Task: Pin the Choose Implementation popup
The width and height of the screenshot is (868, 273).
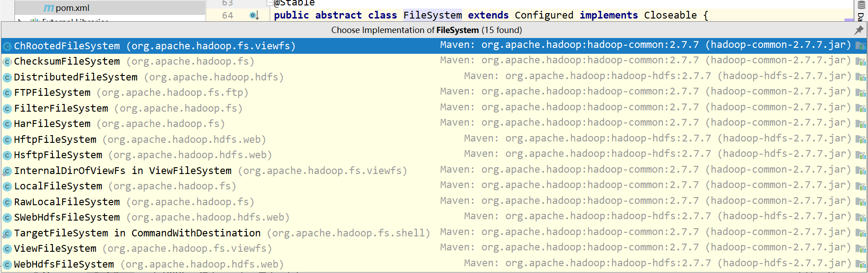Action: 859,30
